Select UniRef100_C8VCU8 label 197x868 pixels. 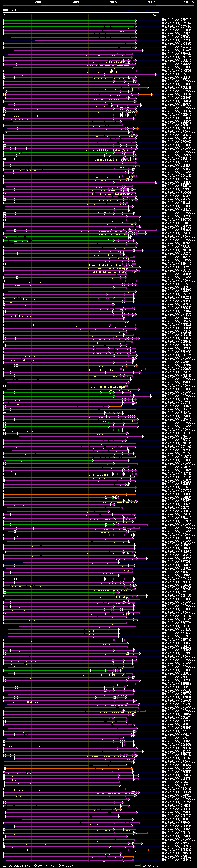176,233
